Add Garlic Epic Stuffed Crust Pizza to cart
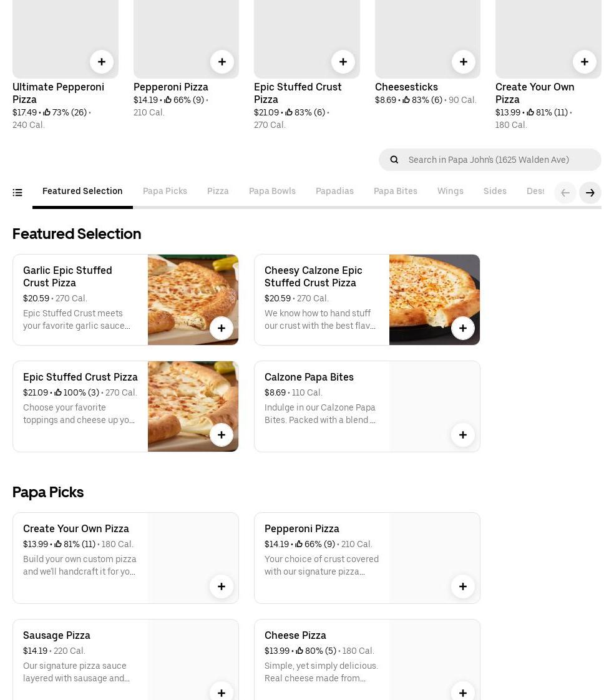Viewport: 614px width, 700px height. pyautogui.click(x=221, y=328)
